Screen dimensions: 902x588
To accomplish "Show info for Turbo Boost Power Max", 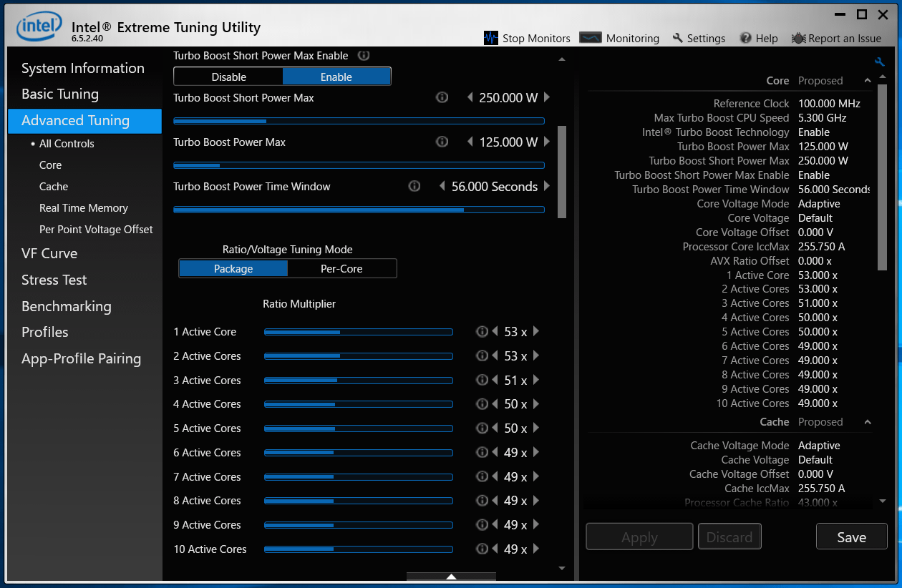I will point(442,142).
